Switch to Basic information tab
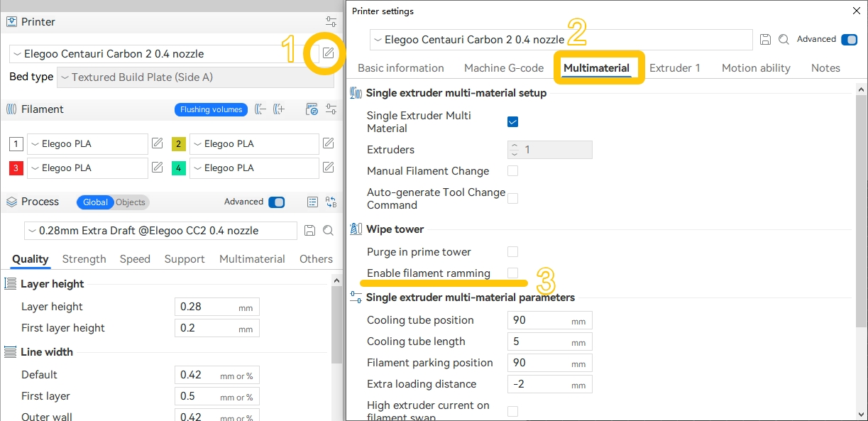Screen dimensions: 868x421 point(401,68)
